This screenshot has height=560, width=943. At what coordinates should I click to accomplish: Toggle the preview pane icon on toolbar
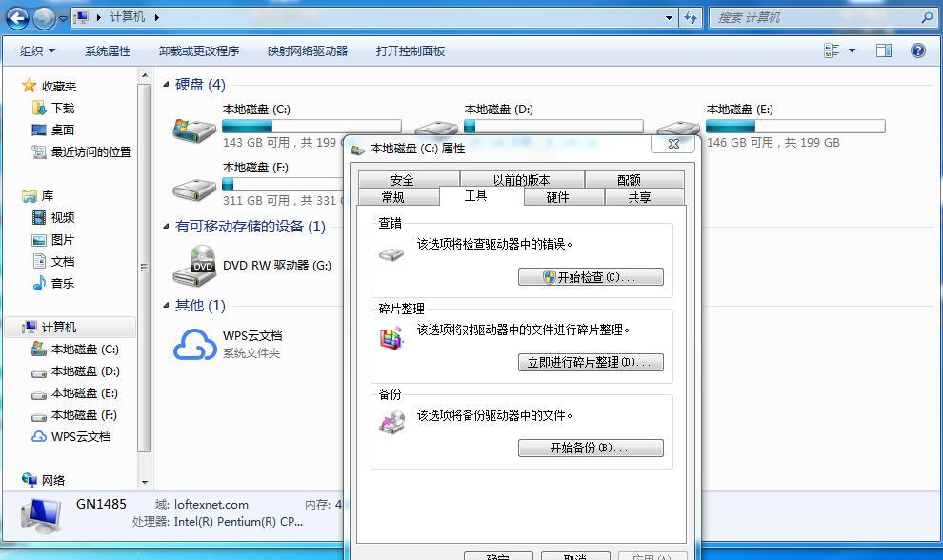(883, 50)
